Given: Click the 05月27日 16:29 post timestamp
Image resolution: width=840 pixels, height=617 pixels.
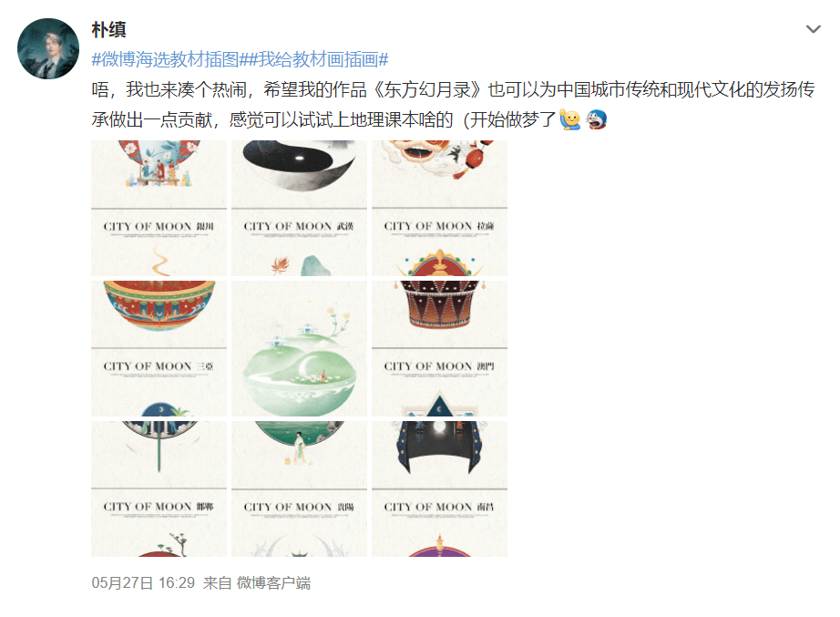Looking at the screenshot, I should [x=143, y=582].
